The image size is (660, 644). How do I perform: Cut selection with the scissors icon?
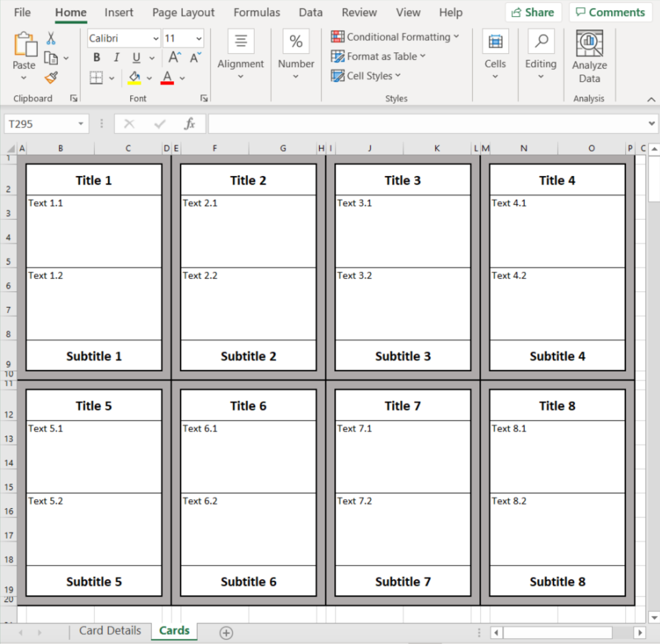(x=51, y=38)
